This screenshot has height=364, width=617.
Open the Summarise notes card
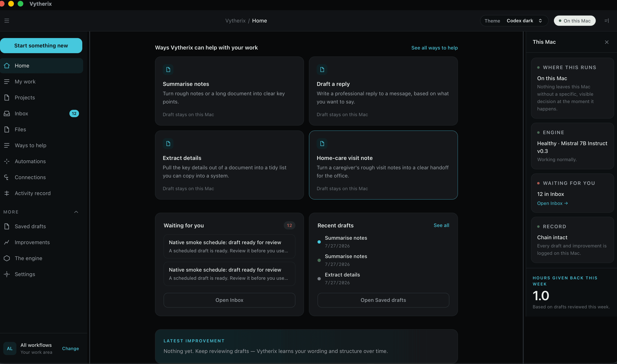tap(229, 91)
